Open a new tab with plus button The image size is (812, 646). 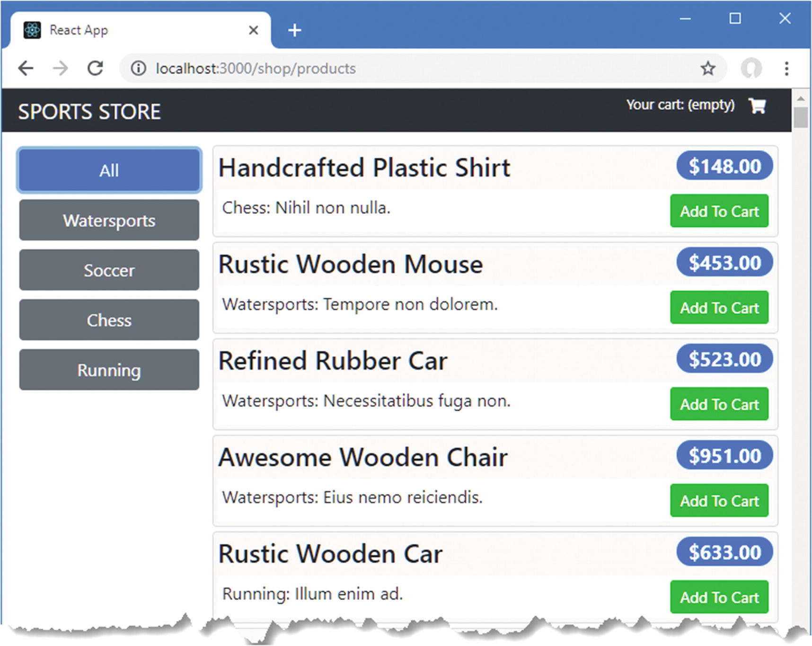[294, 30]
